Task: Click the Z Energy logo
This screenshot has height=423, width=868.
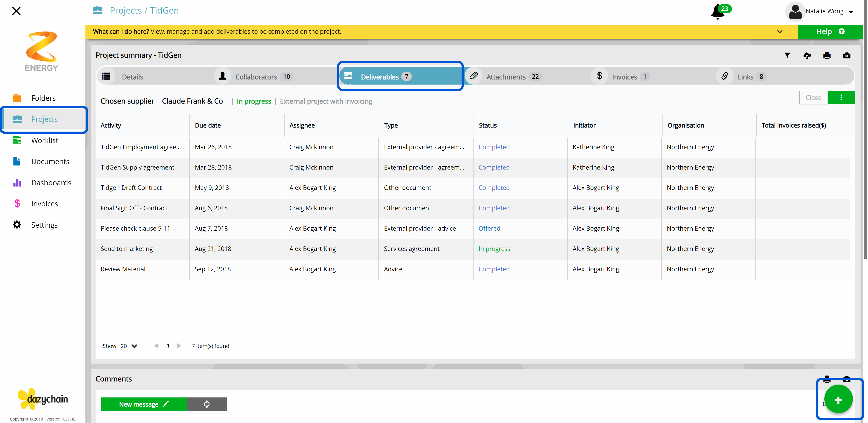Action: tap(41, 51)
